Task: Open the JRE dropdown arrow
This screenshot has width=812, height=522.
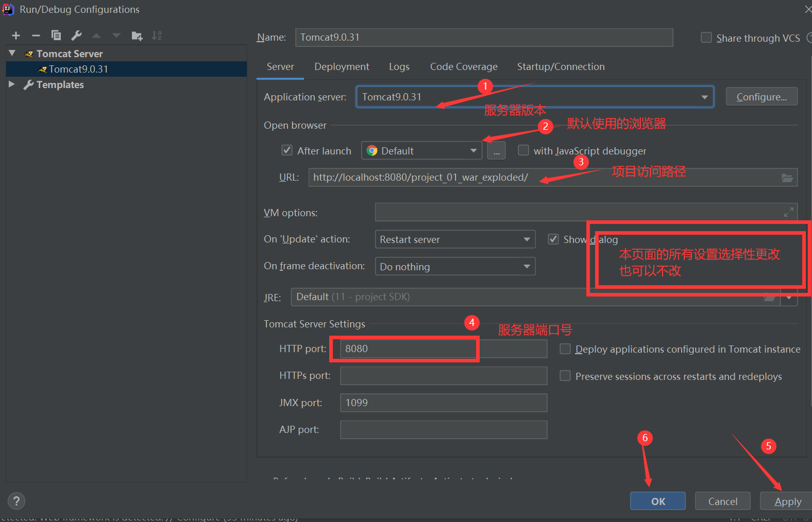Action: (789, 298)
